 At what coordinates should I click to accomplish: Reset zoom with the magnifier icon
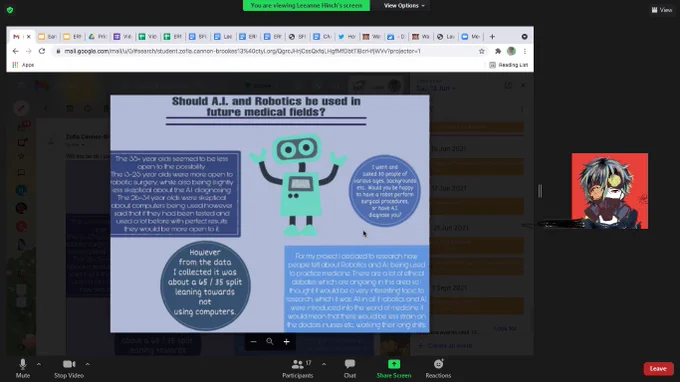270,342
